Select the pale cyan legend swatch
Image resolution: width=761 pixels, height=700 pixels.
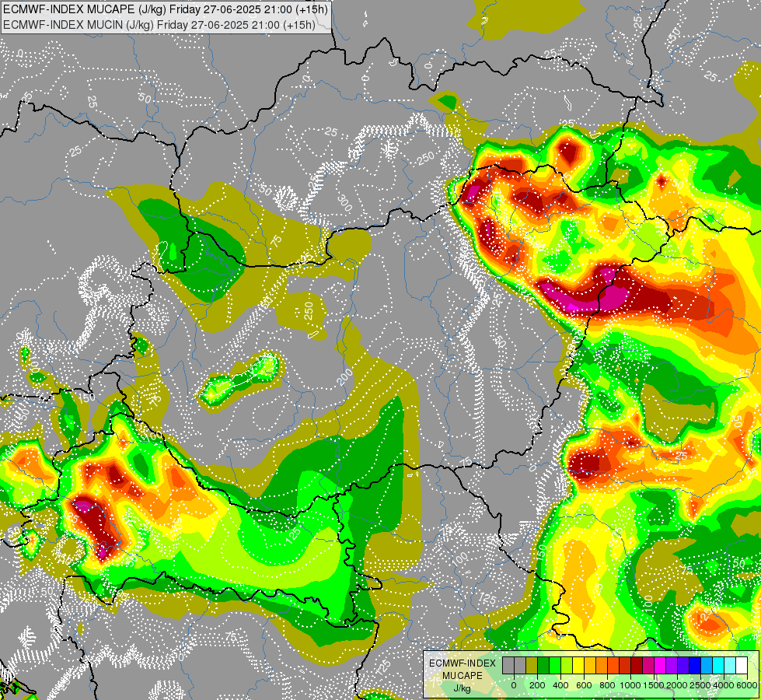point(730,666)
